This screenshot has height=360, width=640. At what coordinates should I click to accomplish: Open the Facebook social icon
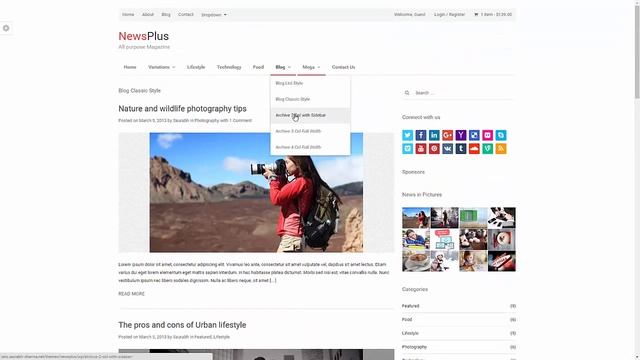421,135
